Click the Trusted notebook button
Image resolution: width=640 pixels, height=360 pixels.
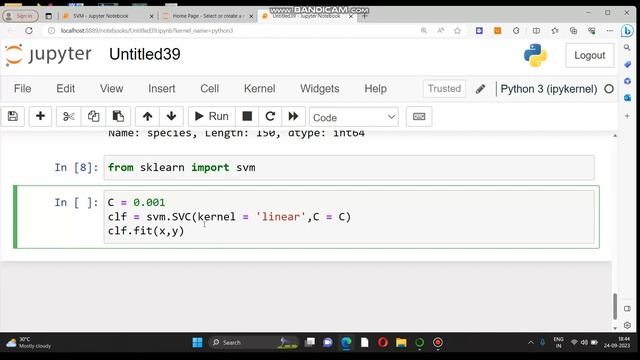click(x=444, y=89)
